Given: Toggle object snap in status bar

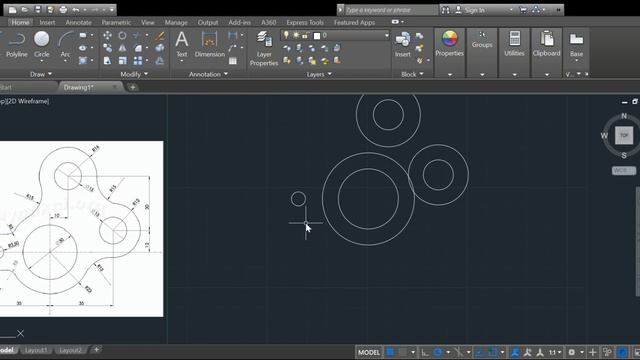Looking at the screenshot, I should pos(493,352).
